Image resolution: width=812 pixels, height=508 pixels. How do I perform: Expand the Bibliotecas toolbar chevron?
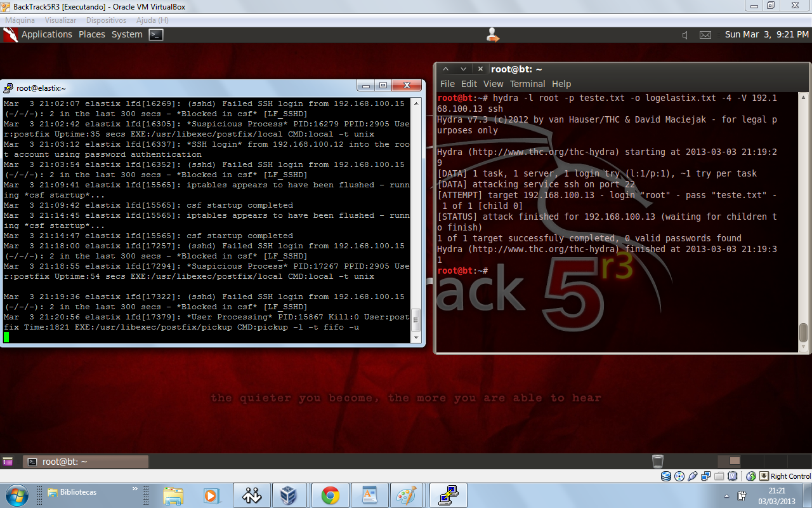134,490
